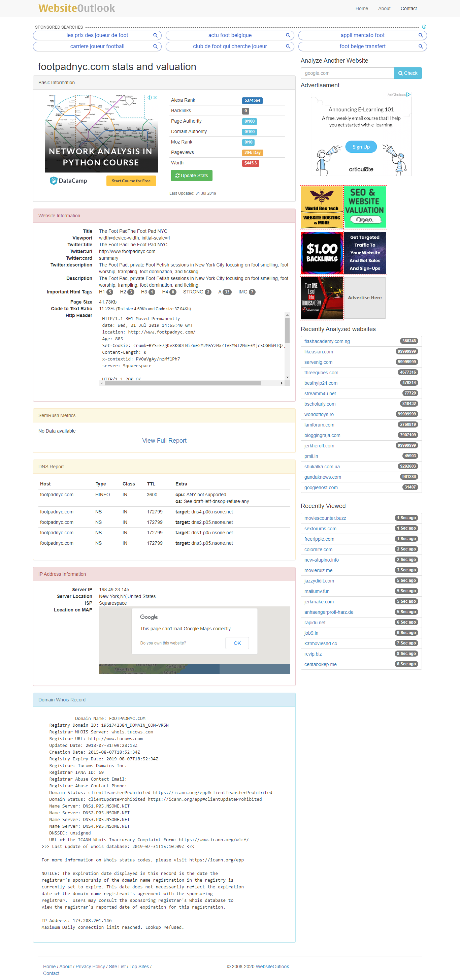Click Worth badge $445.3
The height and width of the screenshot is (980, 460).
[x=250, y=163]
